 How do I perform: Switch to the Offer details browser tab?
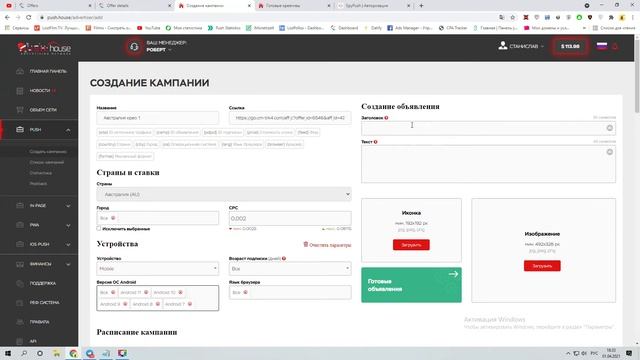135,6
